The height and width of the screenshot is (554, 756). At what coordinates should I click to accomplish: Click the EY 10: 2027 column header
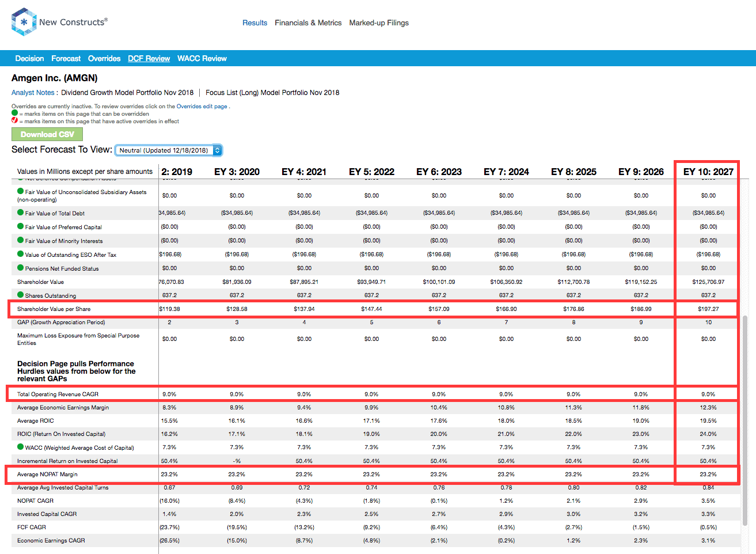(708, 172)
